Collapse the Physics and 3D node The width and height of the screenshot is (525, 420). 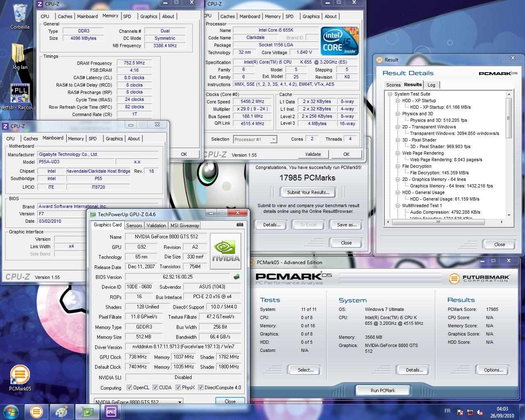[x=398, y=114]
